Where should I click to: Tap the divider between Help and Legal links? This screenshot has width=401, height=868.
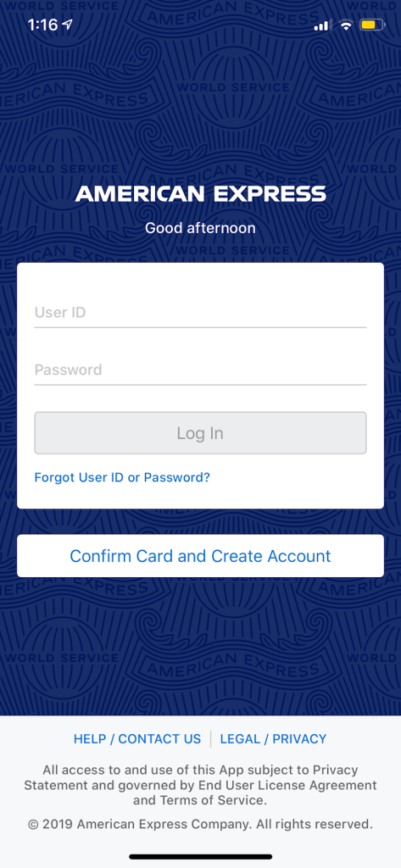[210, 739]
